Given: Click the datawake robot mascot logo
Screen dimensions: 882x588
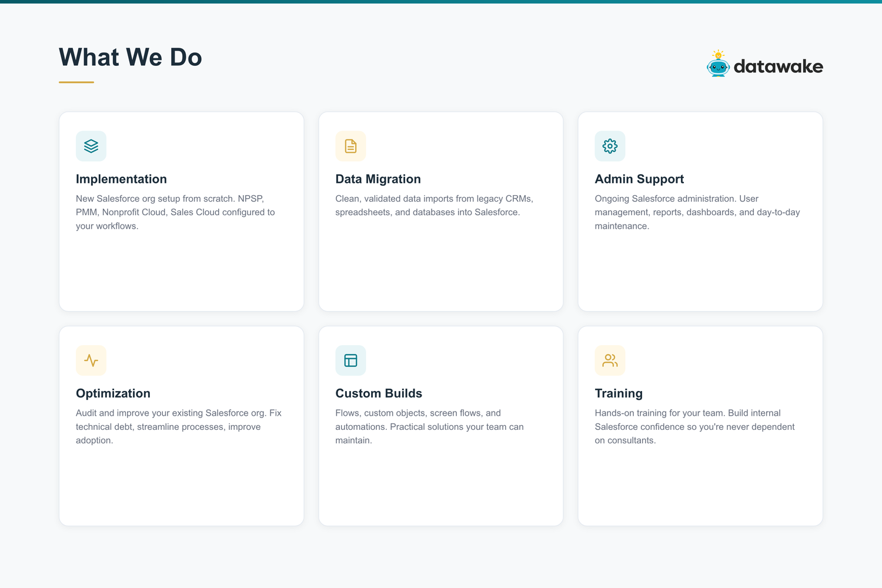Looking at the screenshot, I should point(718,64).
